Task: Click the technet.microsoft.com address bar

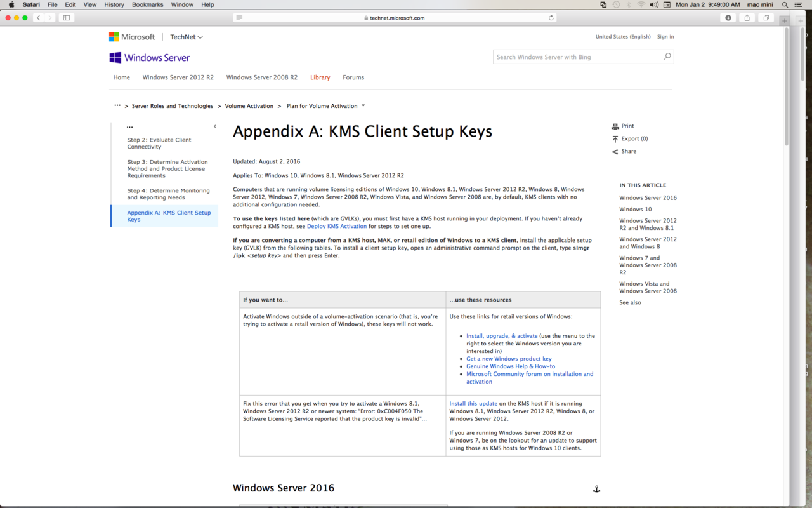Action: pyautogui.click(x=395, y=18)
